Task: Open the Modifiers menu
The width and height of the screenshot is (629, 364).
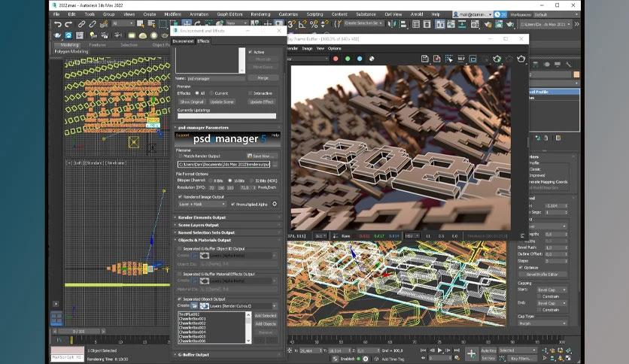Action: point(172,14)
